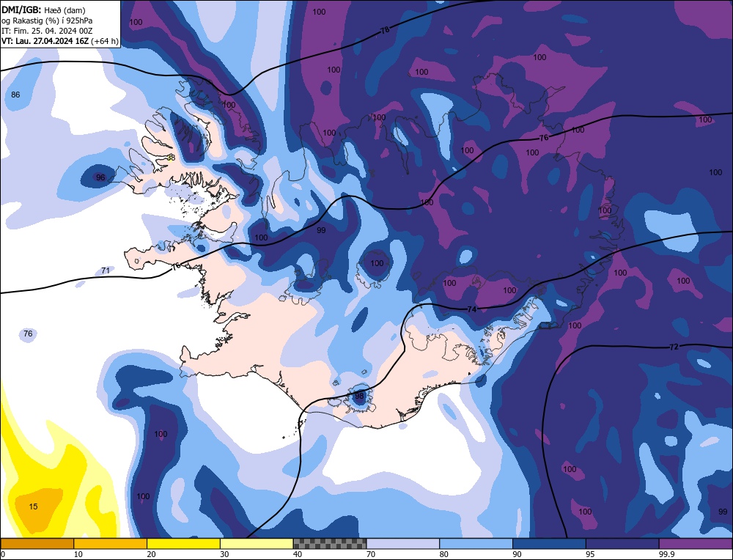Click the '95' legend tick label

point(590,554)
